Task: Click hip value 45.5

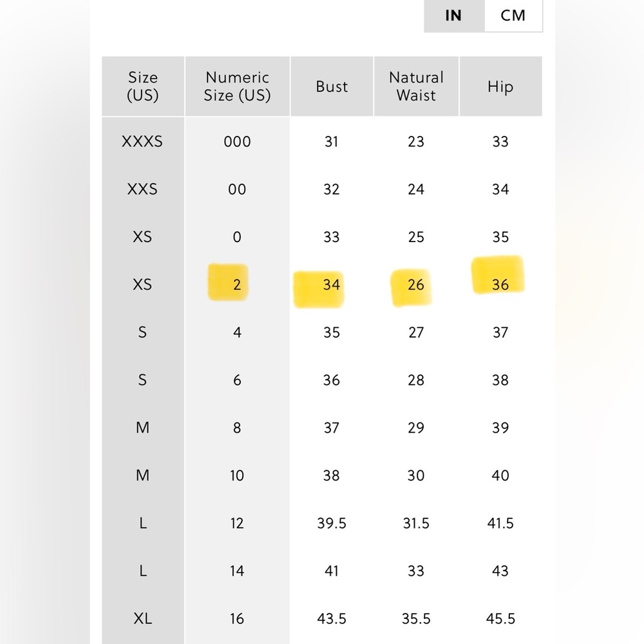Action: [x=500, y=618]
